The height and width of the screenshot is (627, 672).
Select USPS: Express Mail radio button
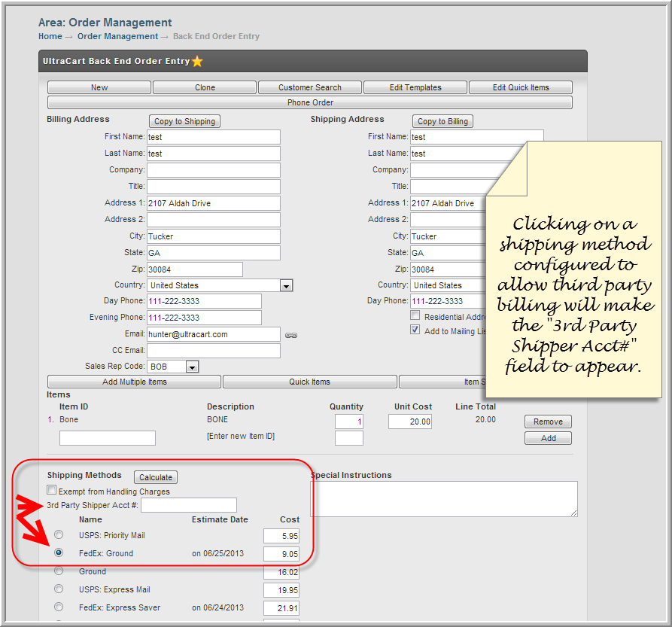(x=59, y=589)
